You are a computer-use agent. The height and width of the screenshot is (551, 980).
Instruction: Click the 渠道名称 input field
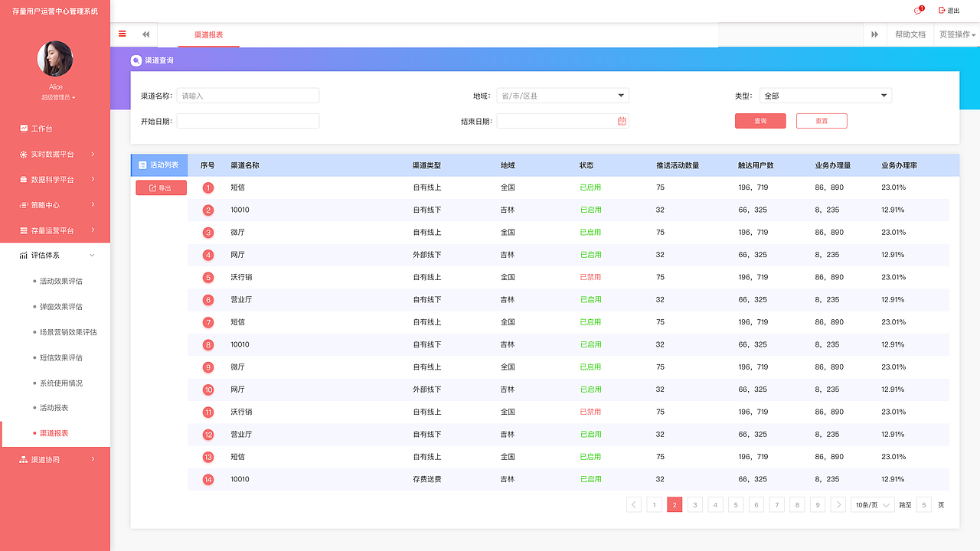(x=248, y=96)
